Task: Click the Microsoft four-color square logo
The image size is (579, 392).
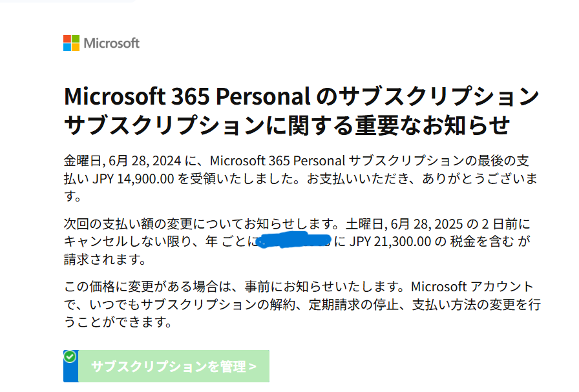Action: tap(71, 43)
